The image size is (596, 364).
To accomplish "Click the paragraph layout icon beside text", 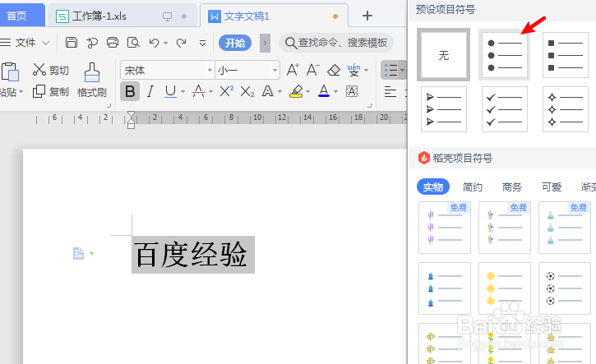I will point(78,253).
